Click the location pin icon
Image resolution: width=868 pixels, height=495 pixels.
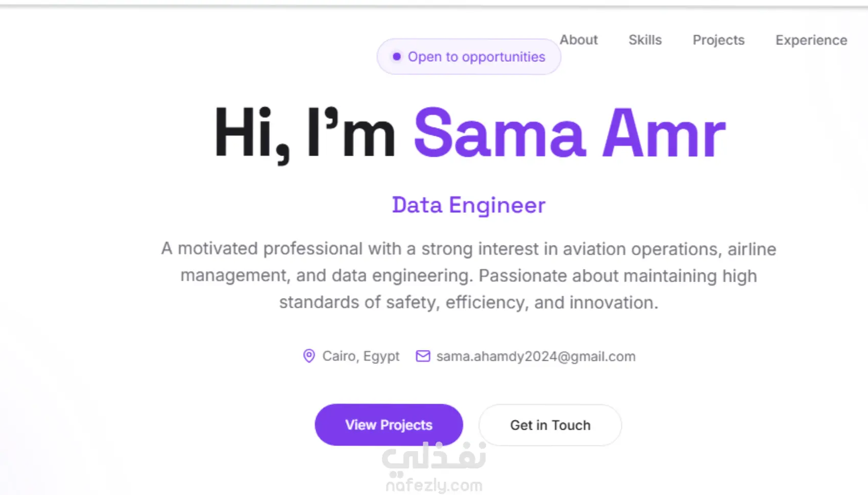(x=309, y=356)
